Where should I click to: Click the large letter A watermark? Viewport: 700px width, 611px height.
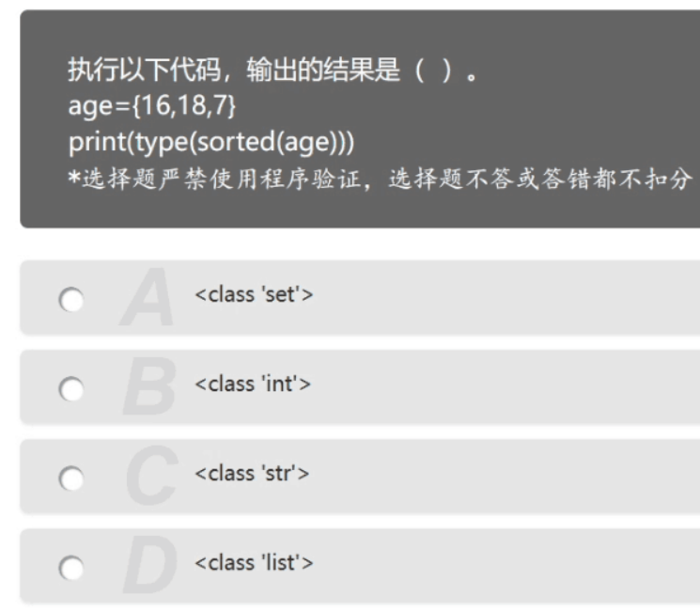tap(147, 296)
